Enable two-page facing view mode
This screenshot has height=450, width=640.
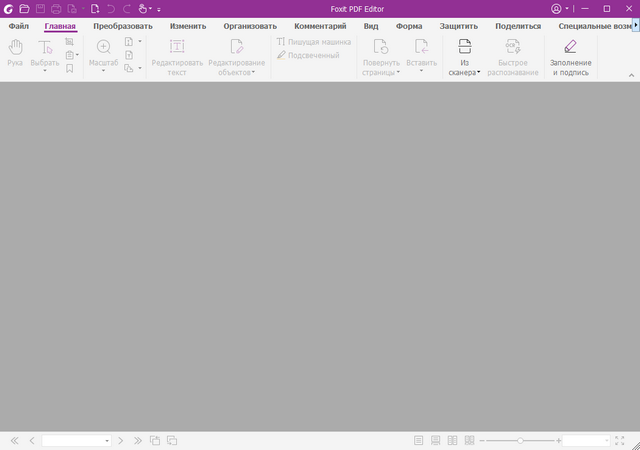coord(453,440)
